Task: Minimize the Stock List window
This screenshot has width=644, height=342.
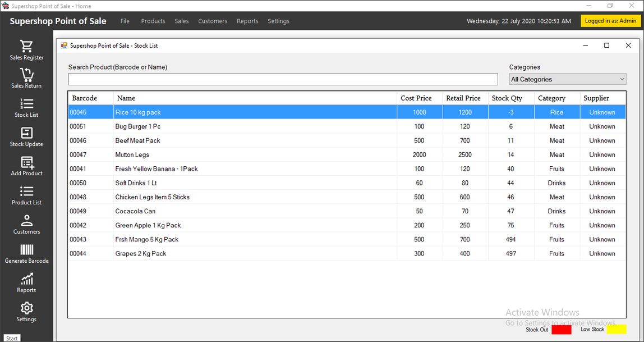Action: coord(586,45)
